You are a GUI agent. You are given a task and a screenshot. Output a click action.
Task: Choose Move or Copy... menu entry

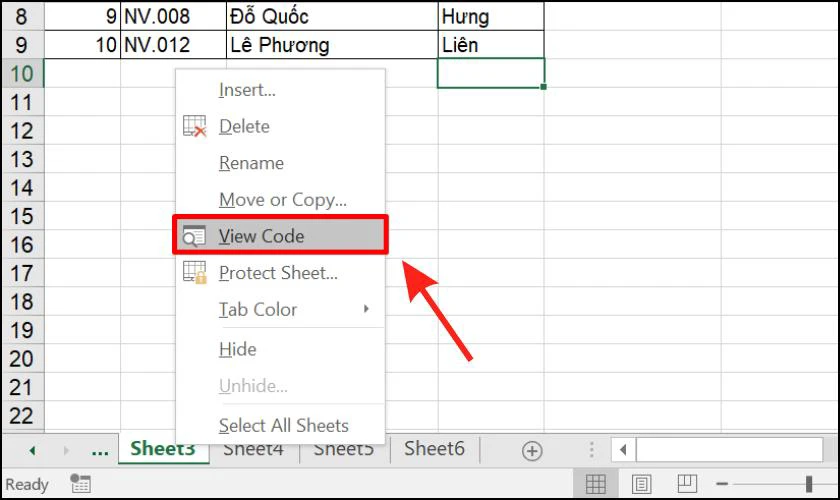point(283,200)
